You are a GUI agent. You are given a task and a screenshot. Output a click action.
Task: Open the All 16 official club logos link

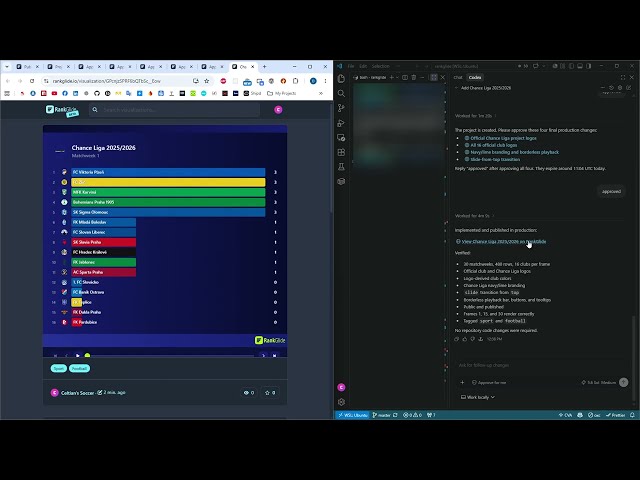pos(491,145)
